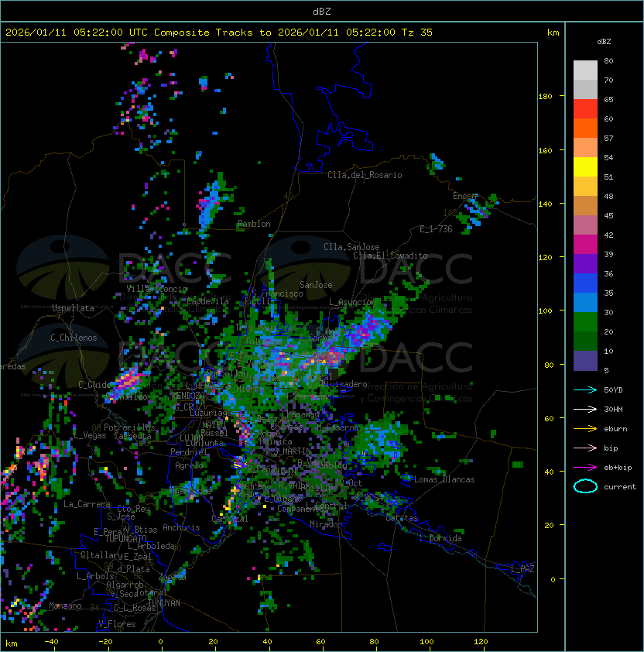
Task: Click the 'Lomas_Blancas' map label
Action: [x=444, y=479]
